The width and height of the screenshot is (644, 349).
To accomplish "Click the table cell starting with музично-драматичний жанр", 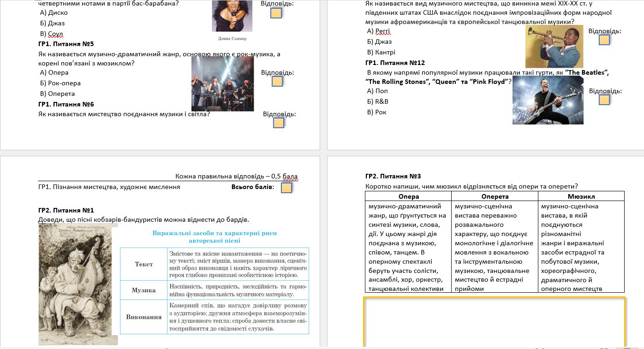I will pyautogui.click(x=408, y=248).
